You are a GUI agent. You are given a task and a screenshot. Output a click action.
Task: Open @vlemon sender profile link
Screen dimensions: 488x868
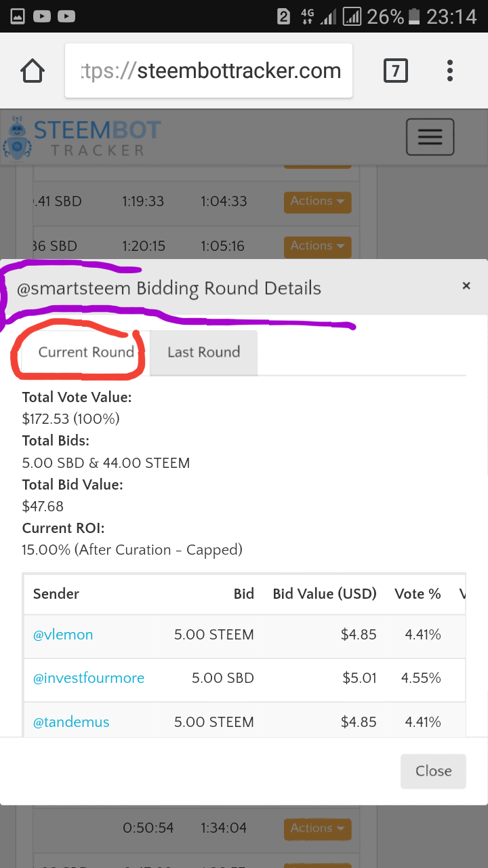point(63,635)
